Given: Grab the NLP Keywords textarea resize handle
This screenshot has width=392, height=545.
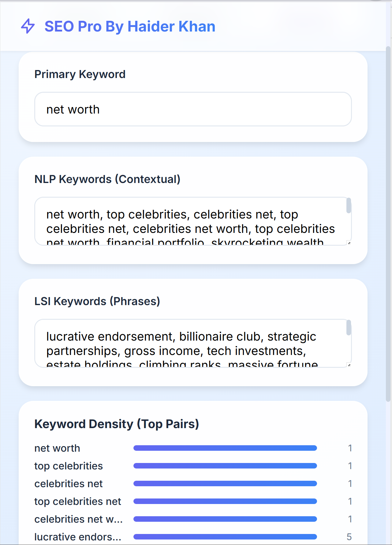Looking at the screenshot, I should tap(349, 243).
